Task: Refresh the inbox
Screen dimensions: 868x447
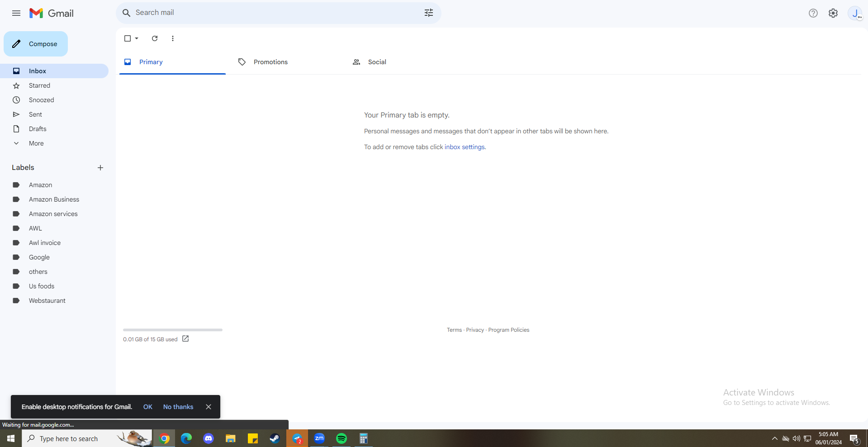Action: click(x=155, y=38)
